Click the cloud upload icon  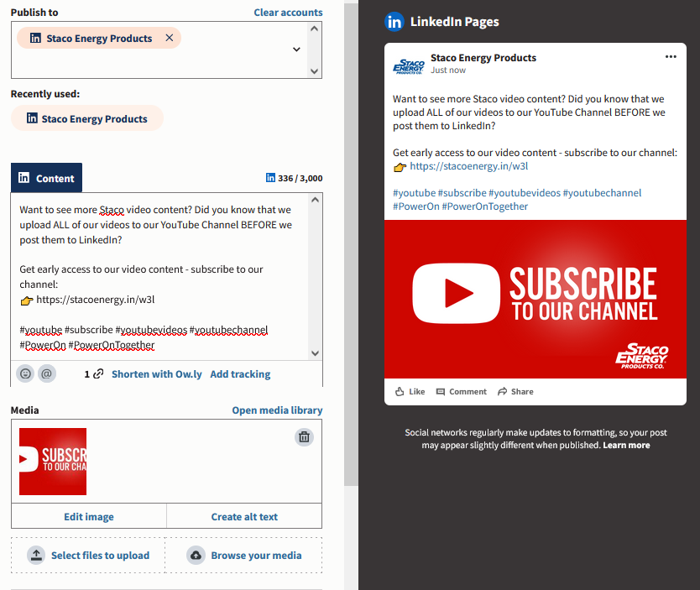tap(196, 556)
